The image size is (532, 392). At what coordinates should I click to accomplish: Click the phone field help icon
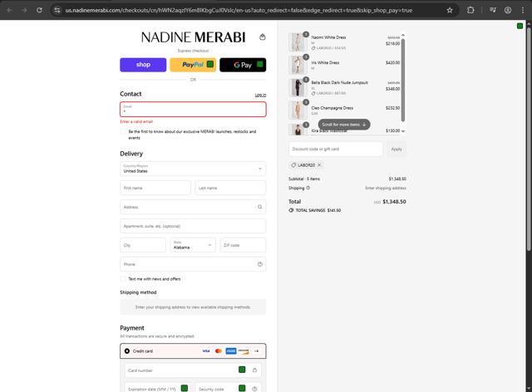260,264
